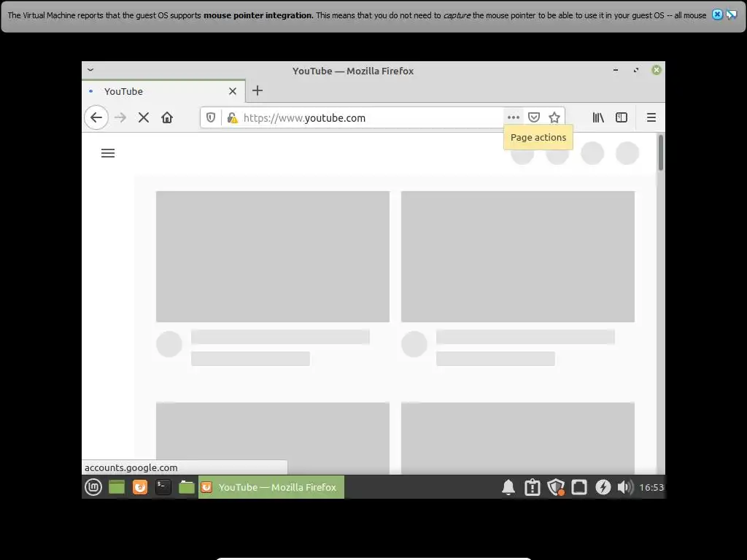
Task: Open the Linux Mint start menu
Action: click(x=93, y=486)
